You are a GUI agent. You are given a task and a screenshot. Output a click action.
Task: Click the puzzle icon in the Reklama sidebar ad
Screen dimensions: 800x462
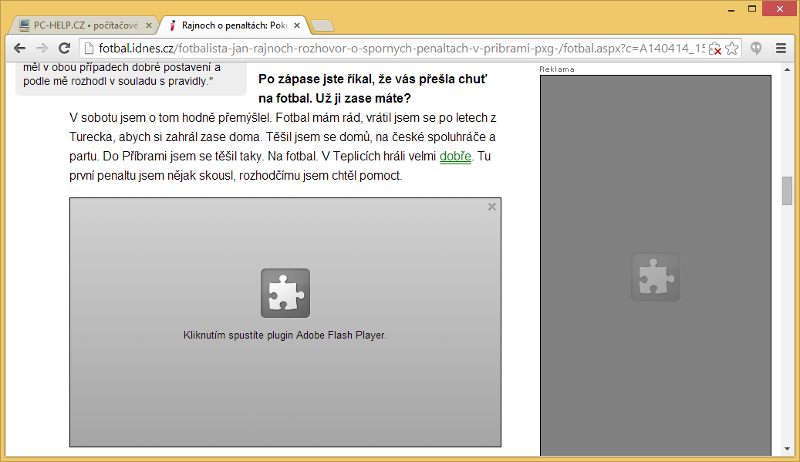(655, 277)
